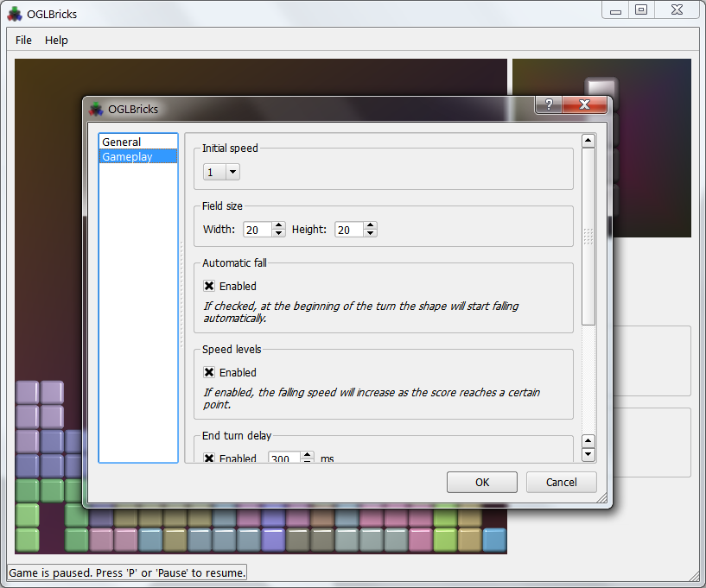Viewport: 706px width, 588px height.
Task: Open the File menu
Action: [23, 40]
